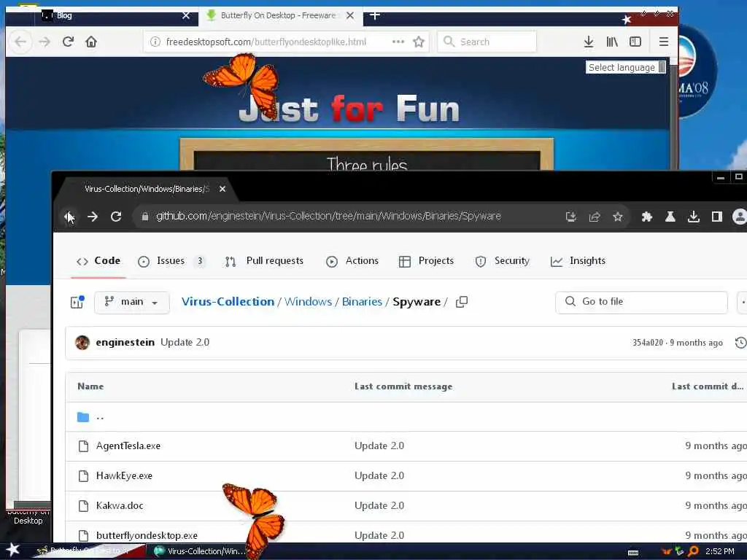This screenshot has width=747, height=560.
Task: Click the taskbar clock 2:52 PM
Action: (720, 551)
